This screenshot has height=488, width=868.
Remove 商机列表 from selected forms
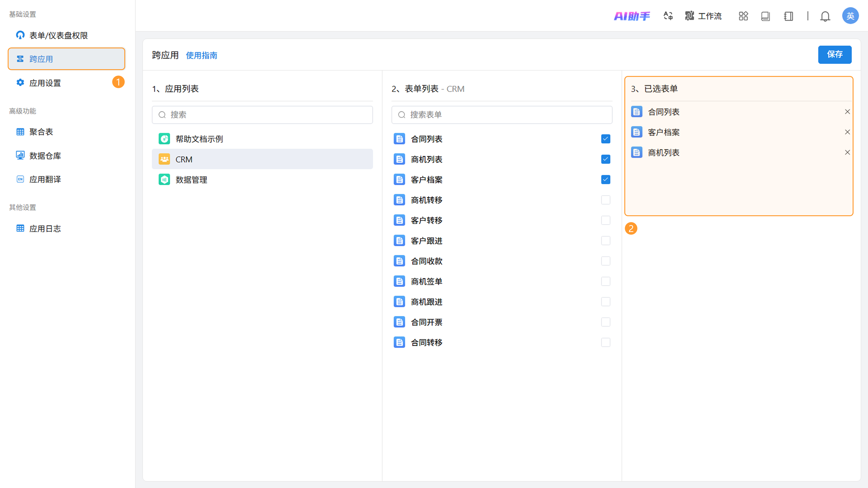point(847,152)
